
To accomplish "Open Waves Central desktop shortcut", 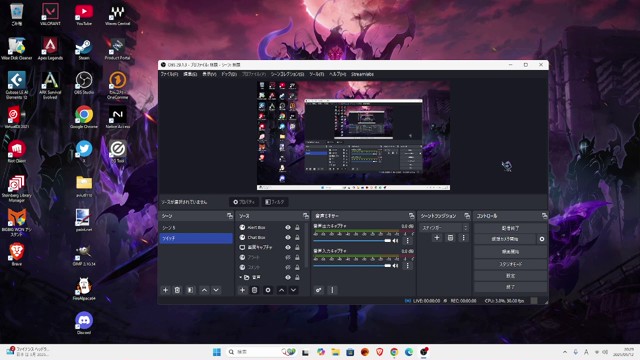I will point(118,15).
